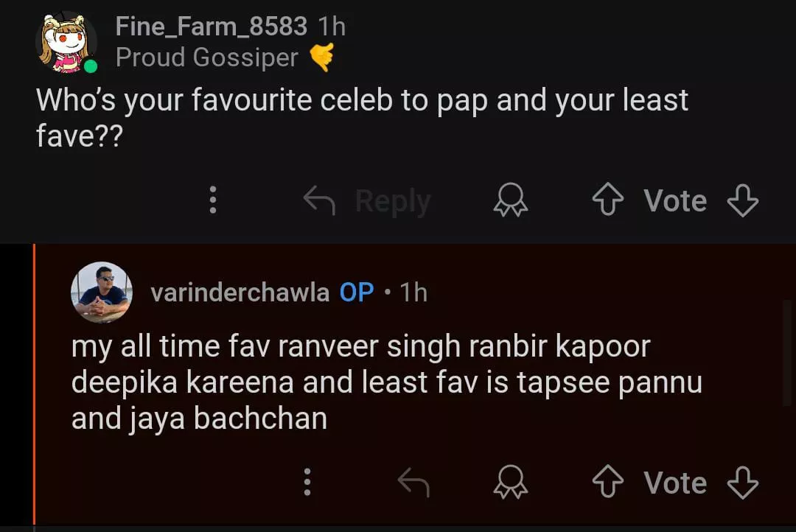
Task: Downvote varinderchawla's reply
Action: [742, 483]
